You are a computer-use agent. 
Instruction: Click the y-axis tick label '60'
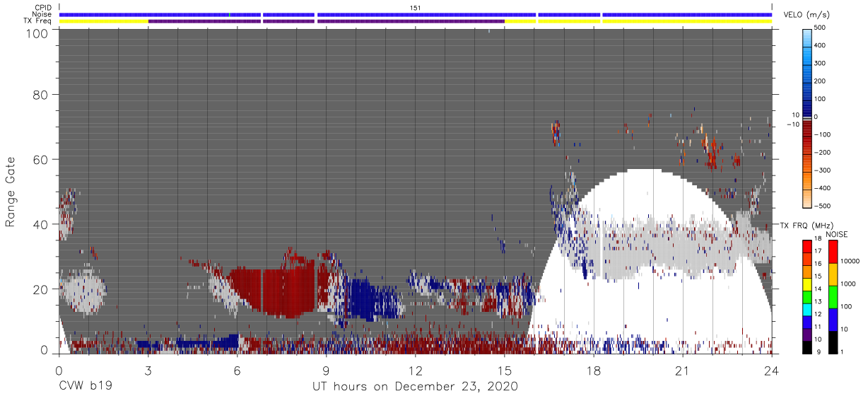[x=41, y=159]
